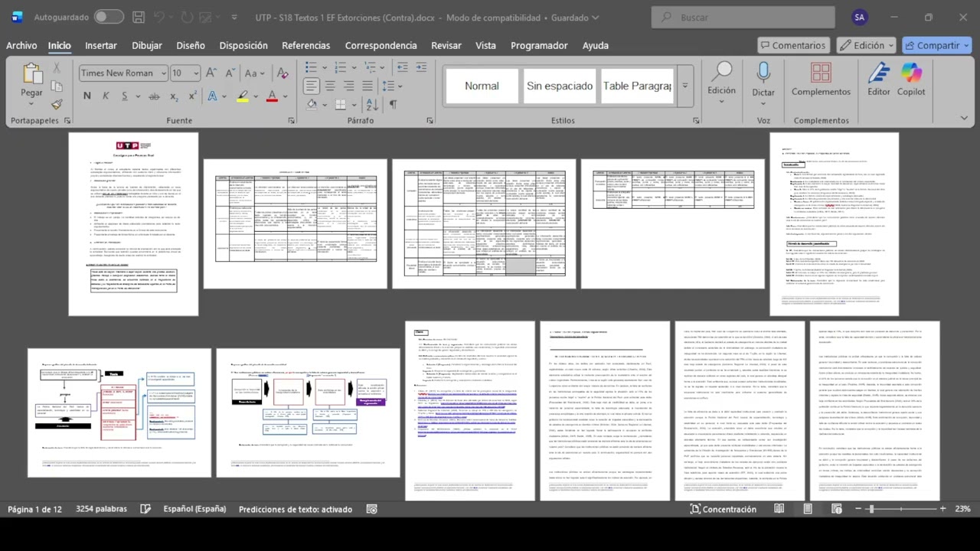Expand the Estilos styles gallery
This screenshot has height=551, width=980.
pos(685,86)
